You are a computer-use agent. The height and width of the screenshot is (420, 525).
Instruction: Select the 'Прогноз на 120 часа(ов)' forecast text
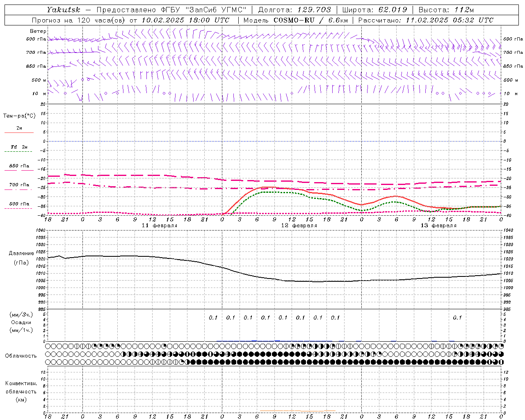[79, 20]
